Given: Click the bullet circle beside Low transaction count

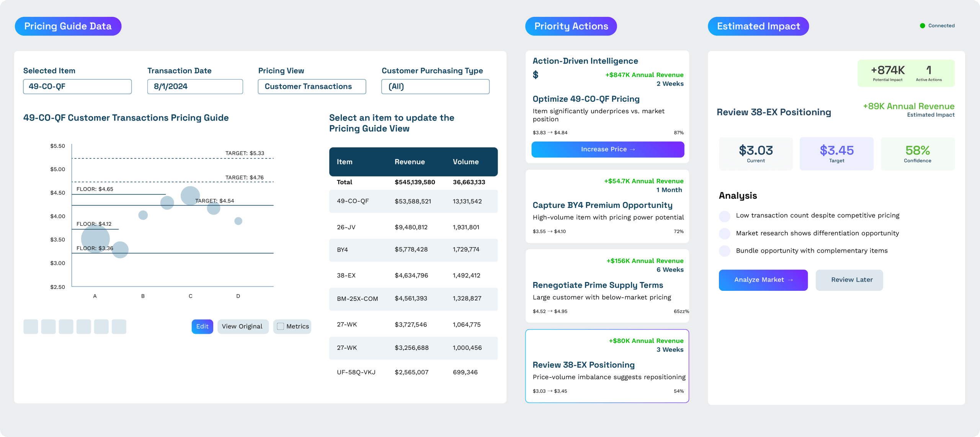Looking at the screenshot, I should (725, 216).
